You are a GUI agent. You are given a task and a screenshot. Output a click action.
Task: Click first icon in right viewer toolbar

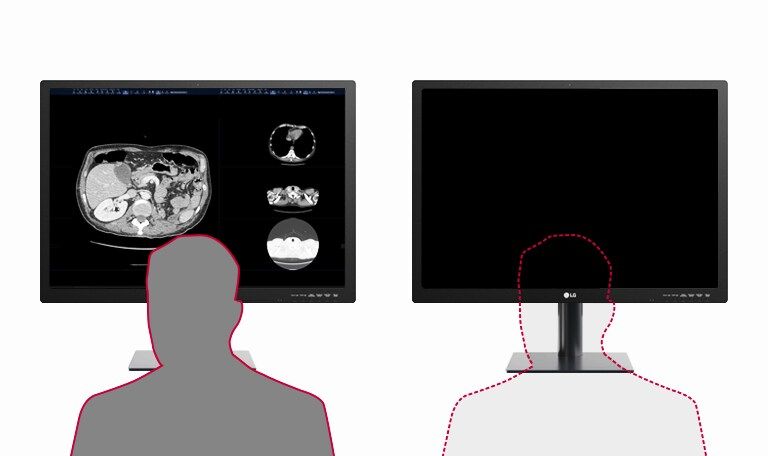tap(221, 92)
